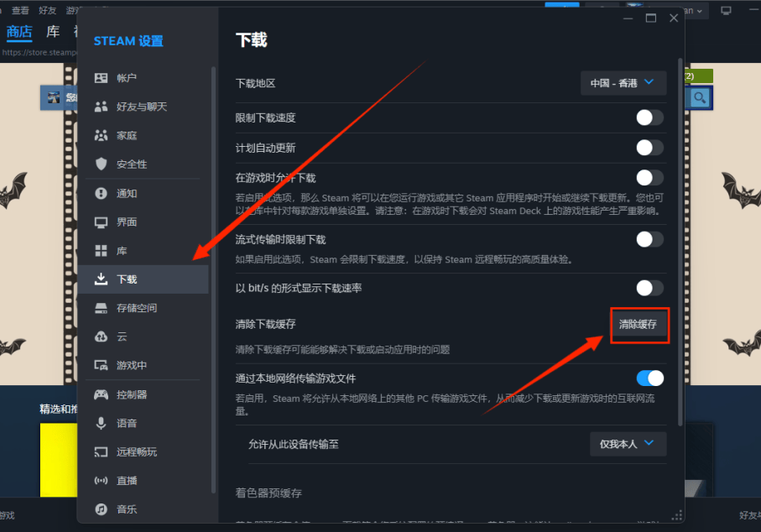Click the monitor icon in Steam's top bar

pyautogui.click(x=726, y=11)
